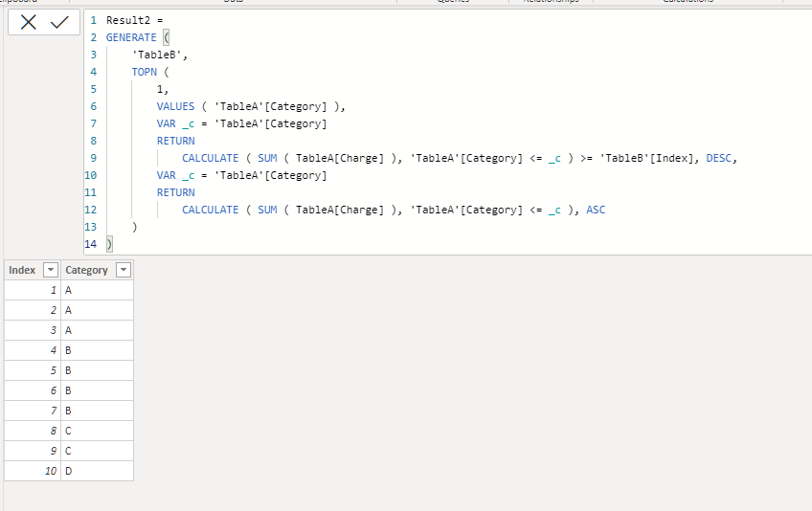The height and width of the screenshot is (511, 812).
Task: Click the first RETURN keyword on line 8
Action: (175, 141)
